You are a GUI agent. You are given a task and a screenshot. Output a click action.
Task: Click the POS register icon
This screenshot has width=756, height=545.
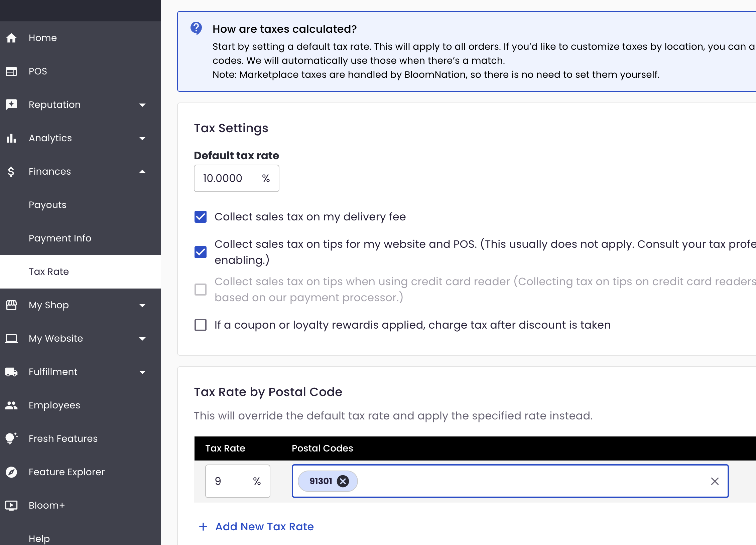11,71
